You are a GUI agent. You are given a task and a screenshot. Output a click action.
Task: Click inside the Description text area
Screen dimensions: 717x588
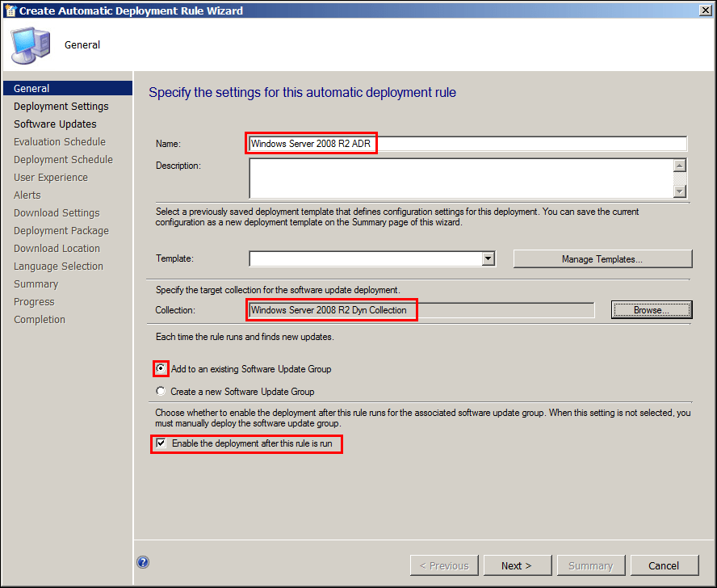tap(460, 178)
